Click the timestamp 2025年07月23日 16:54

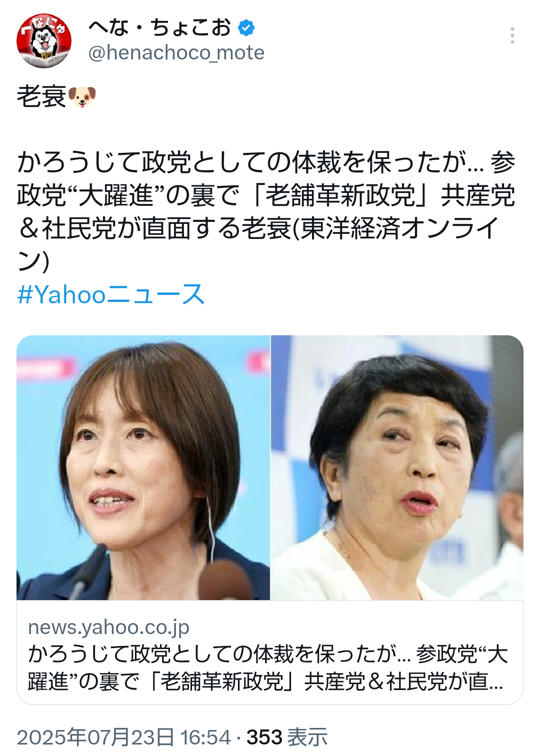123,737
